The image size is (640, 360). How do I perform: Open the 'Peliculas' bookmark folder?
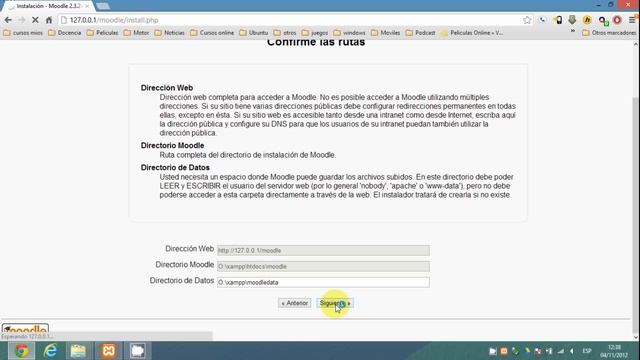pyautogui.click(x=102, y=33)
